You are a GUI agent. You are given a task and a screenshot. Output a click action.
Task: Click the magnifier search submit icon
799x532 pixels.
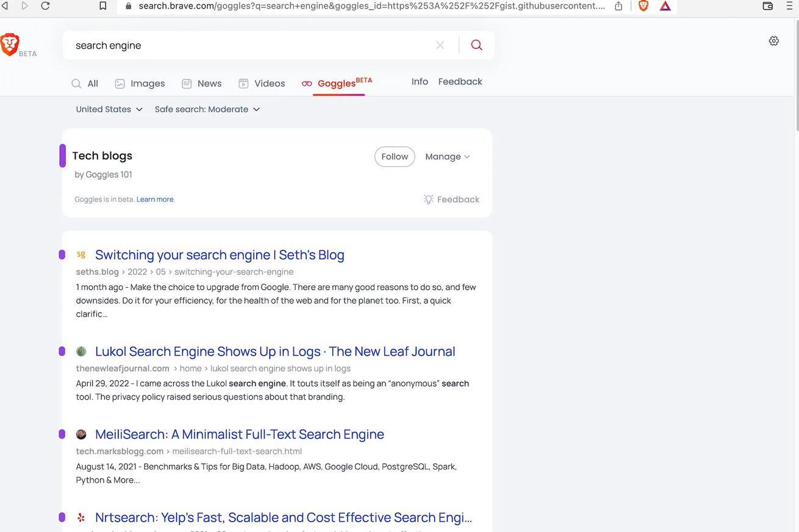[x=476, y=45]
